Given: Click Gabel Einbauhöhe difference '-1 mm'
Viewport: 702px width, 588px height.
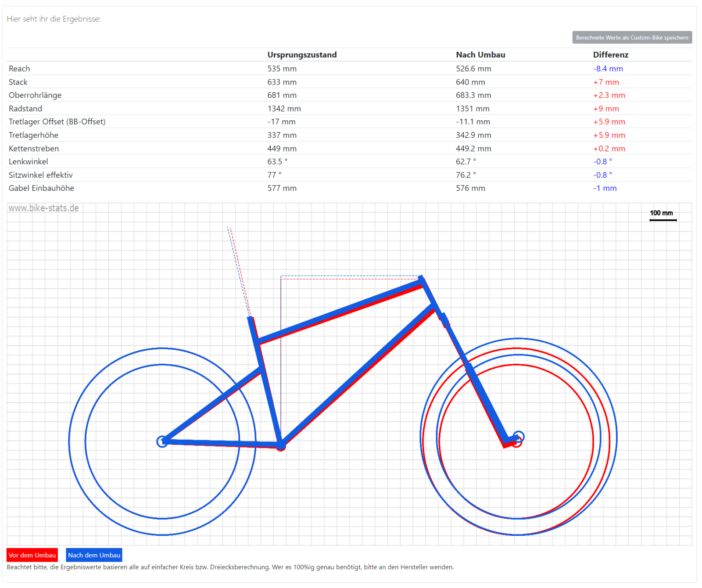Looking at the screenshot, I should pyautogui.click(x=605, y=188).
